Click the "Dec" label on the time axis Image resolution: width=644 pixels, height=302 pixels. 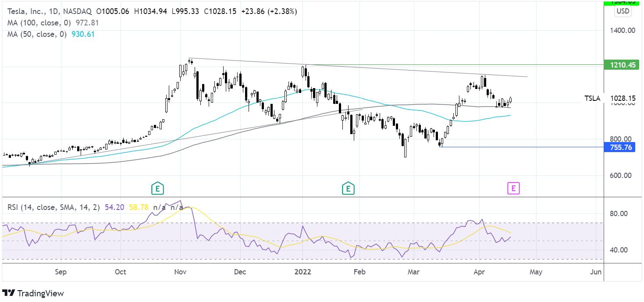click(240, 272)
